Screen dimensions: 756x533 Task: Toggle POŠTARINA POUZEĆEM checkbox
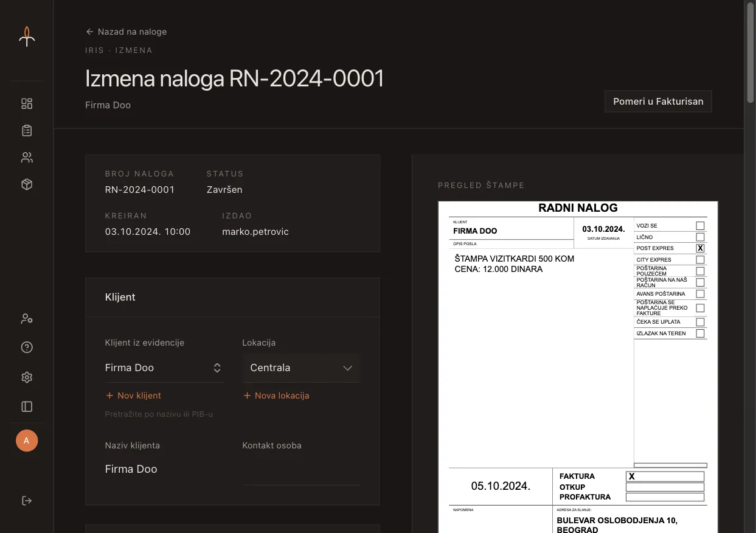click(x=700, y=271)
